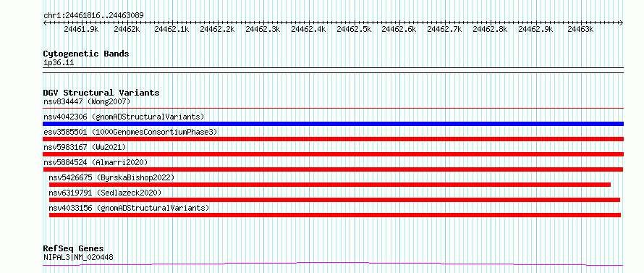Click the 24462.9k ruler tick label
Image resolution: width=644 pixels, height=273 pixels.
[536, 29]
